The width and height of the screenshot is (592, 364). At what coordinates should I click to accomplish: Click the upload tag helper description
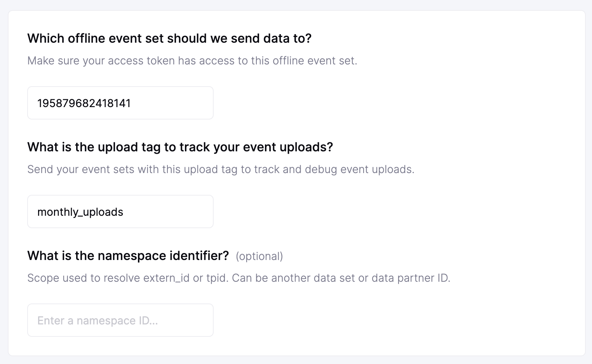(221, 169)
